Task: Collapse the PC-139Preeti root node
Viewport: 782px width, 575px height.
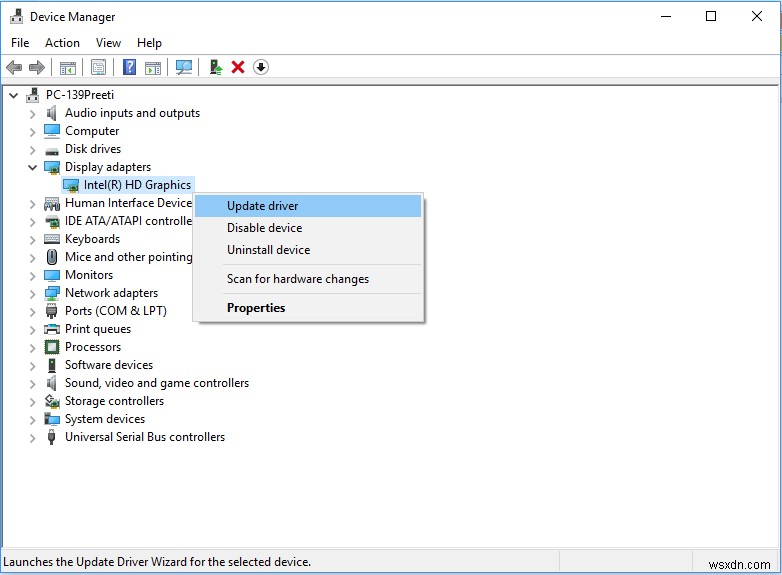Action: coord(14,95)
